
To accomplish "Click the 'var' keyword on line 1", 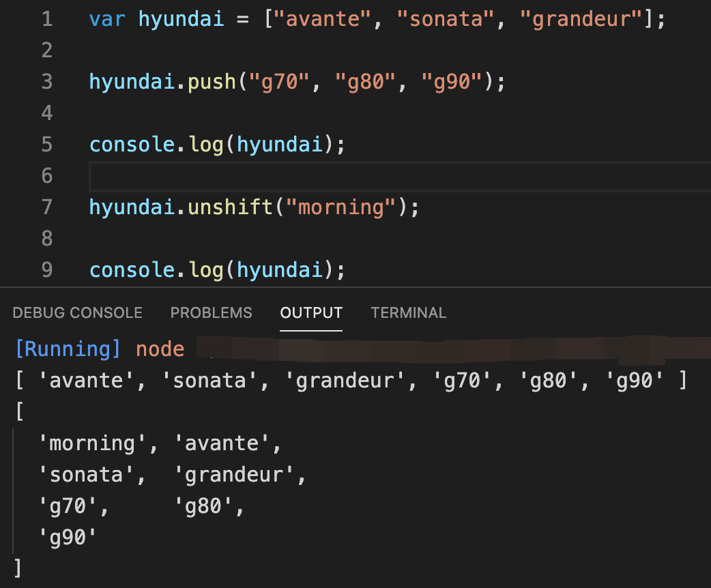I will [x=107, y=19].
